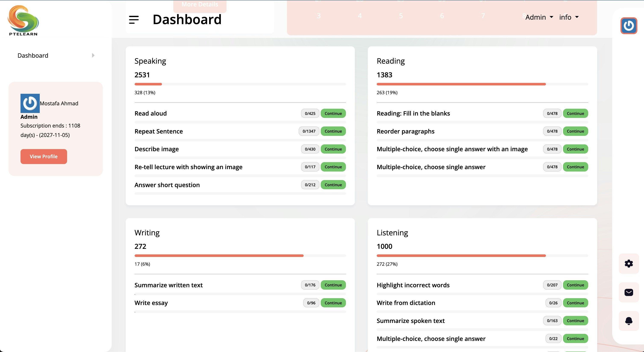Continue the Highlight incorrect words practice
The width and height of the screenshot is (644, 352).
(575, 285)
